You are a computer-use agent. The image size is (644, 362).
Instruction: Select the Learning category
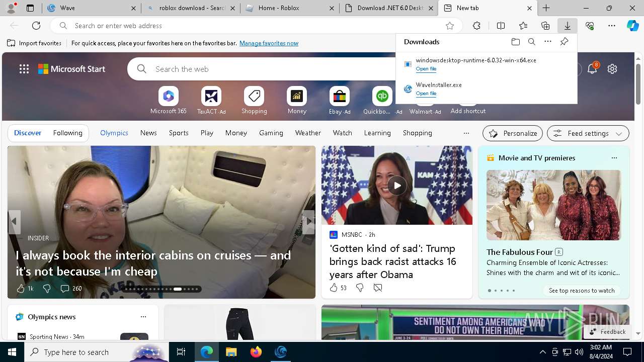pos(377,133)
